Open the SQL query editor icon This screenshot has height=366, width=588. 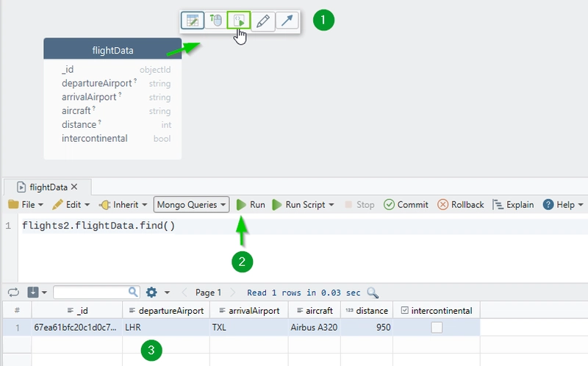click(239, 21)
